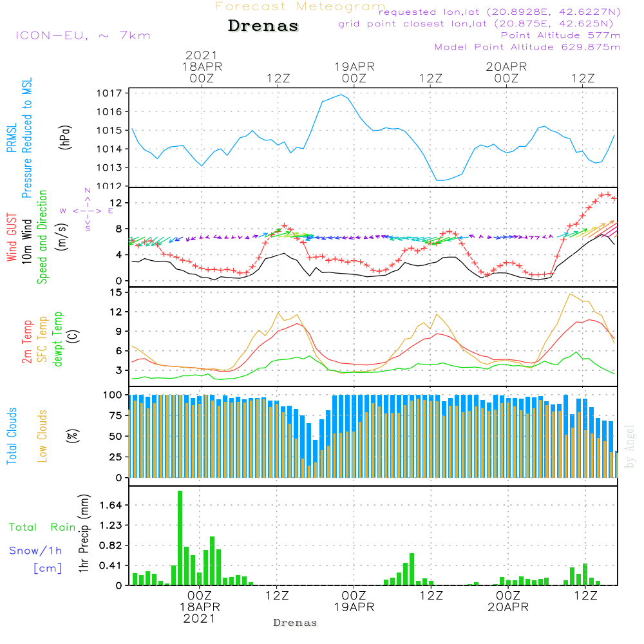The width and height of the screenshot is (644, 644).
Task: Click the (m/s) unit label
Action: click(62, 237)
